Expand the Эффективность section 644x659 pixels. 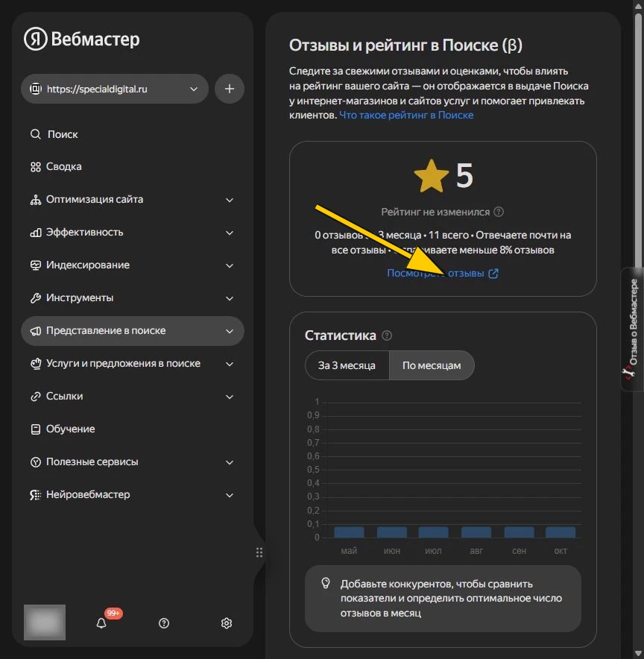pos(230,233)
